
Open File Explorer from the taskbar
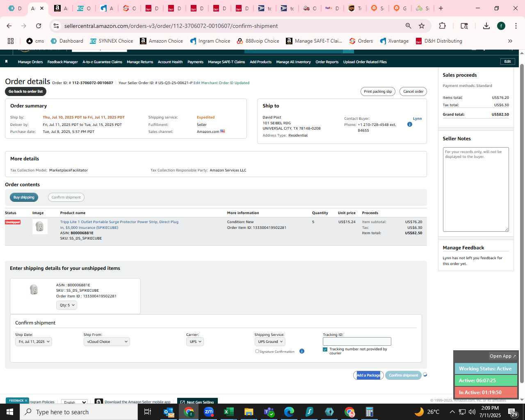[x=249, y=412]
